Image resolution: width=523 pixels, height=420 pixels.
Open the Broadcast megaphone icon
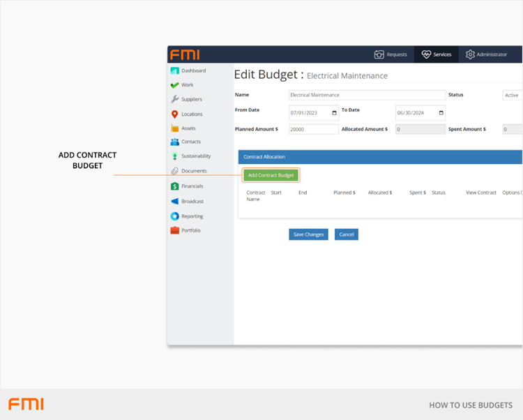175,202
